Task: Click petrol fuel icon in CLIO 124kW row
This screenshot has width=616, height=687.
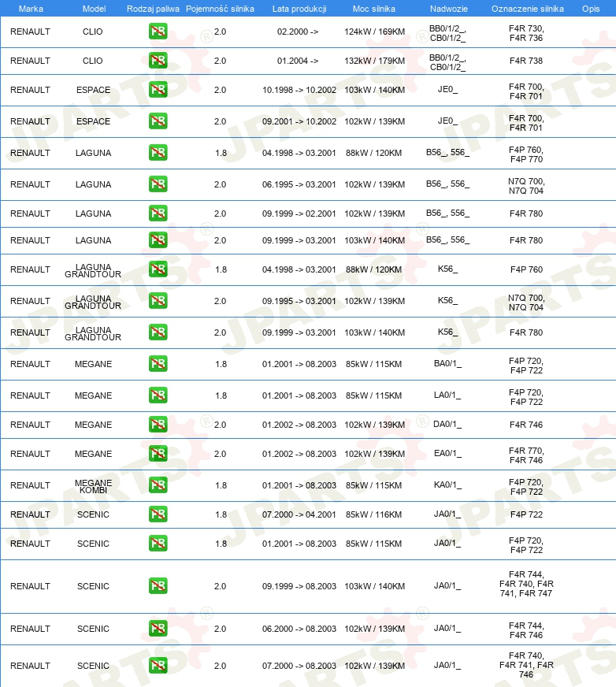Action: click(x=158, y=32)
